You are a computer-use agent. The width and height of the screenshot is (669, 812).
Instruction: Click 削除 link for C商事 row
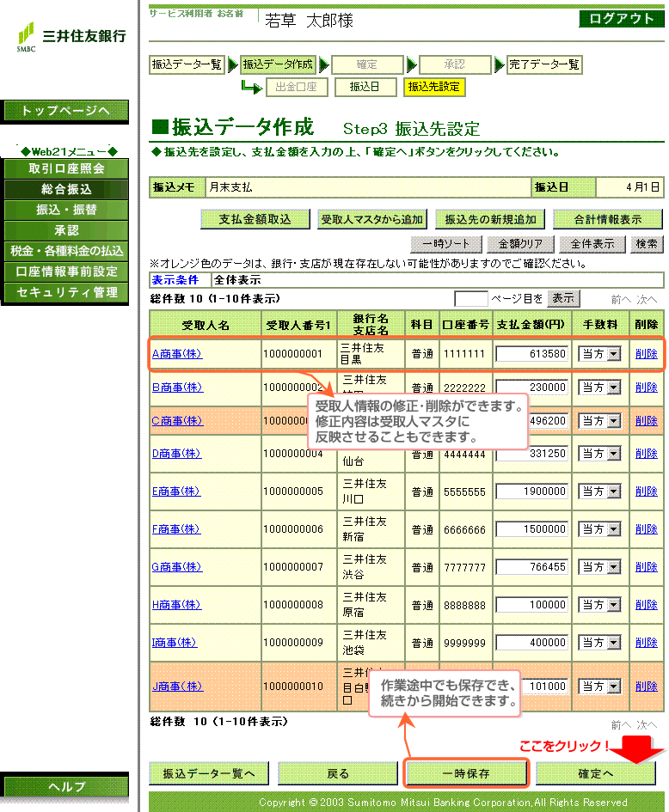(646, 421)
